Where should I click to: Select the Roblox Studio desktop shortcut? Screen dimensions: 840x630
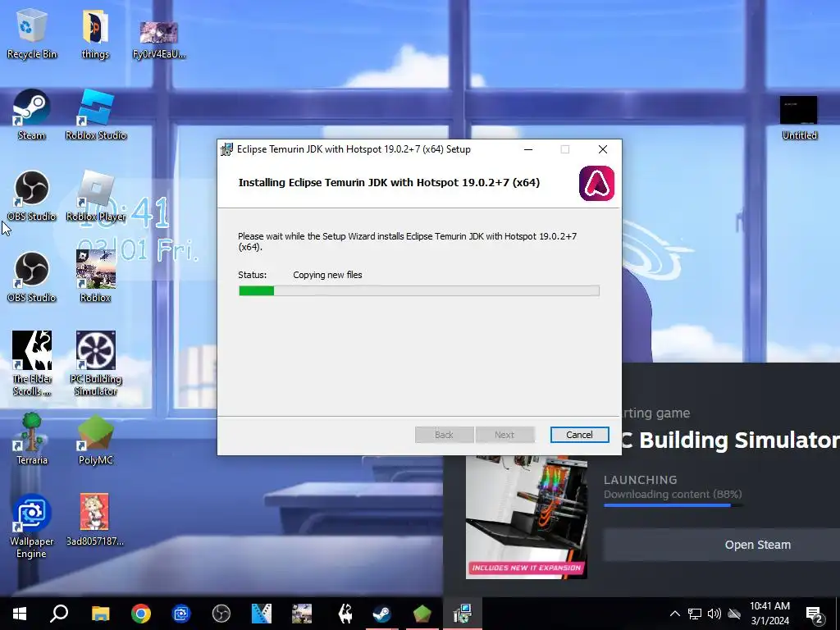96,115
